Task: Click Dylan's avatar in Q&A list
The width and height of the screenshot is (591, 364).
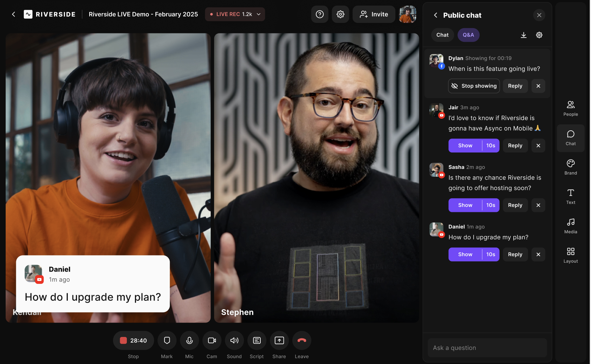Action: coord(437,61)
